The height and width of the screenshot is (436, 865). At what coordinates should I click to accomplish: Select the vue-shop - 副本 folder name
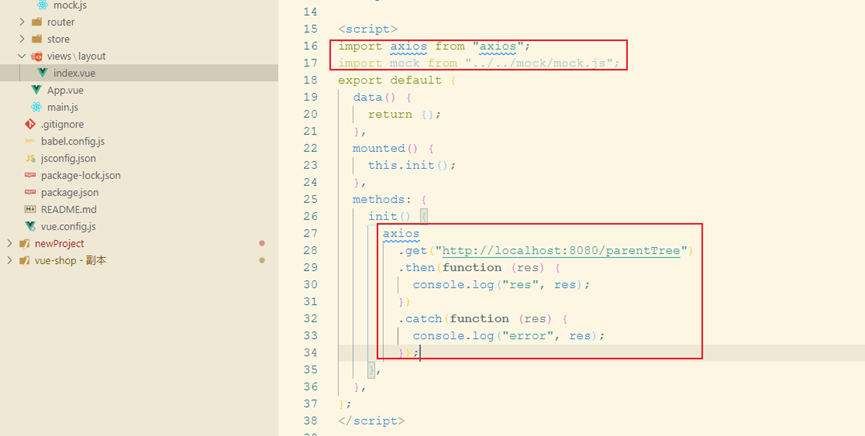[70, 260]
